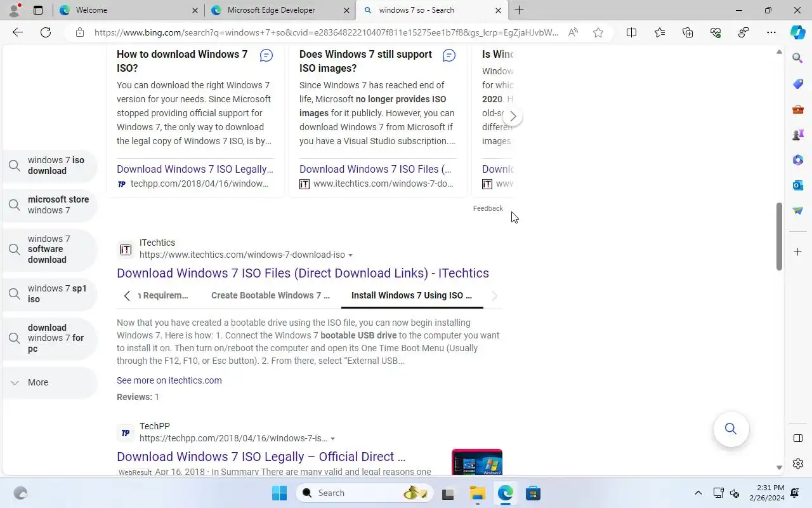
Task: Select Create Bootable Windows 7 section tab
Action: point(270,295)
